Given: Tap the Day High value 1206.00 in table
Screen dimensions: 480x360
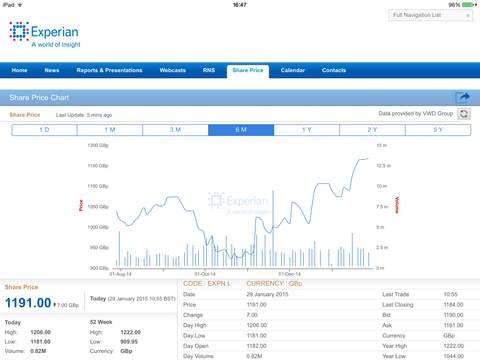Looking at the screenshot, I should (x=256, y=325).
